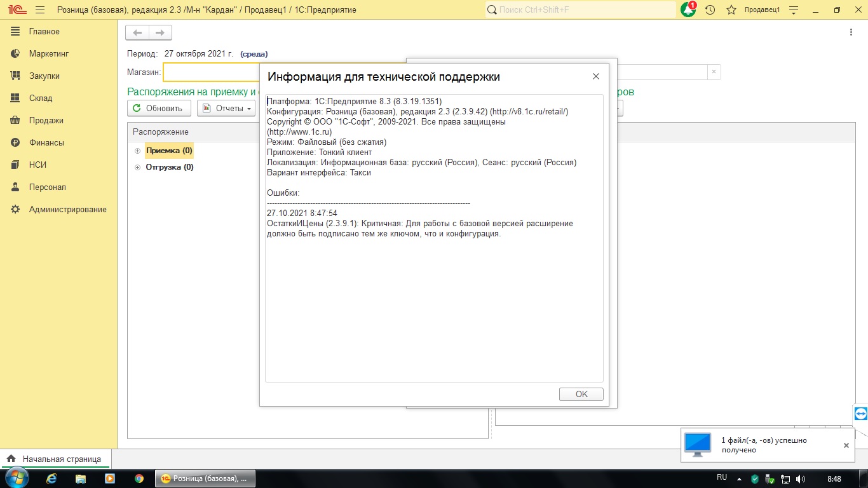The width and height of the screenshot is (868, 488).
Task: Select the Отгрузка (0) row
Action: (x=170, y=167)
